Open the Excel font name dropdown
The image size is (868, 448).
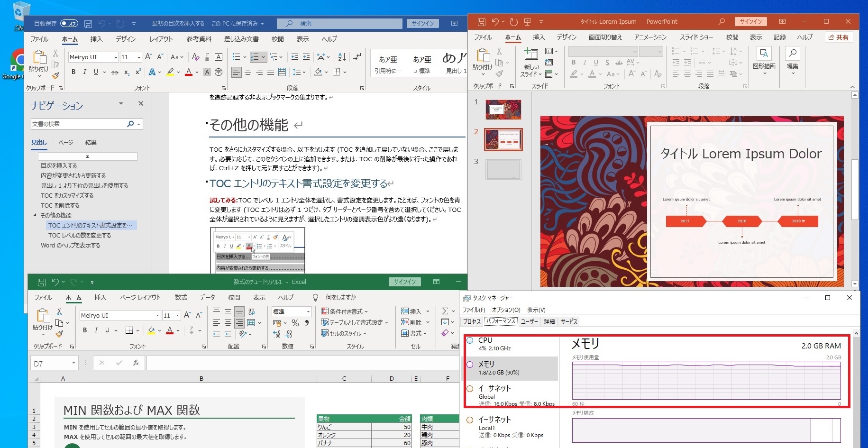pos(157,316)
